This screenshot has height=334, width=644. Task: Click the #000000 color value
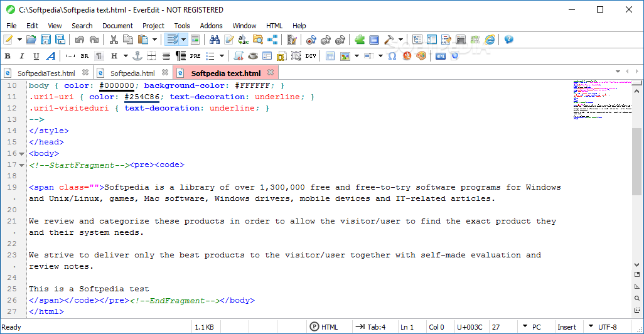(117, 85)
